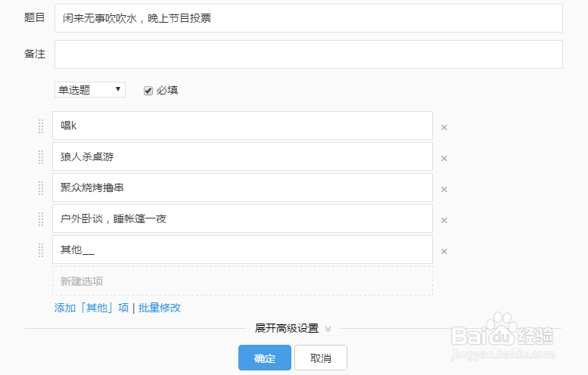Click the 确定 button

[x=265, y=358]
